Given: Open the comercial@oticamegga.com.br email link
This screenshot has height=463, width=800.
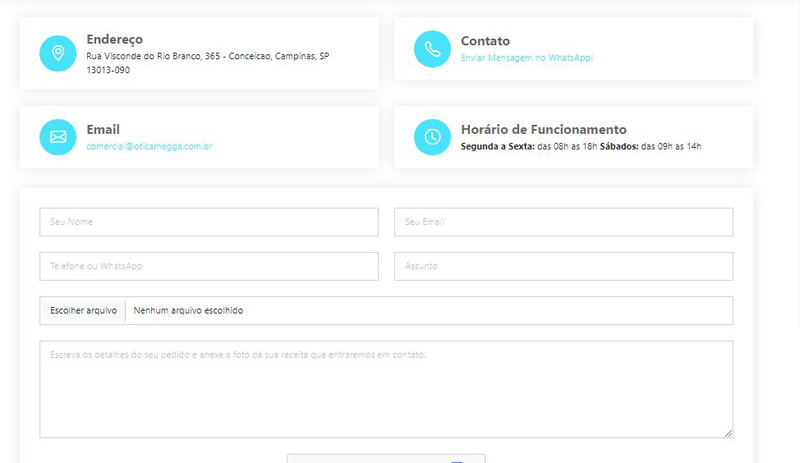Looking at the screenshot, I should pos(149,146).
